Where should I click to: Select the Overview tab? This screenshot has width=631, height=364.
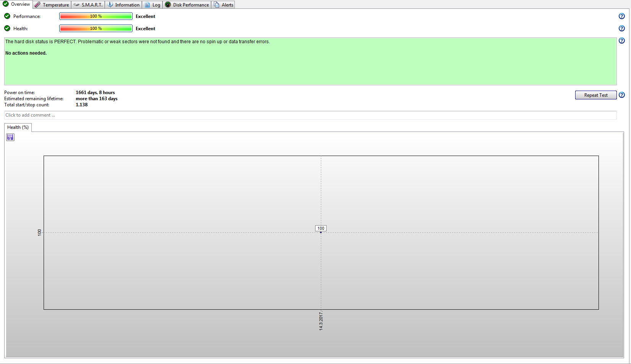coord(16,4)
